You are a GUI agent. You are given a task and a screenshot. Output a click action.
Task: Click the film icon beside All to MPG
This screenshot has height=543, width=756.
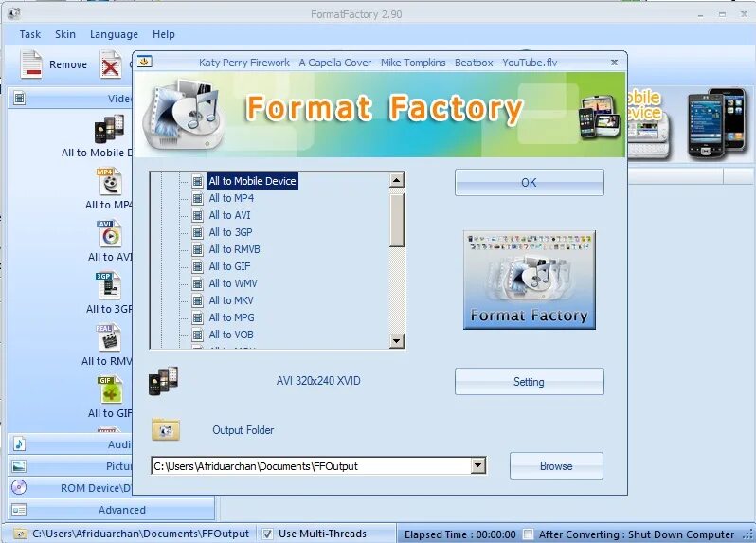pos(197,317)
